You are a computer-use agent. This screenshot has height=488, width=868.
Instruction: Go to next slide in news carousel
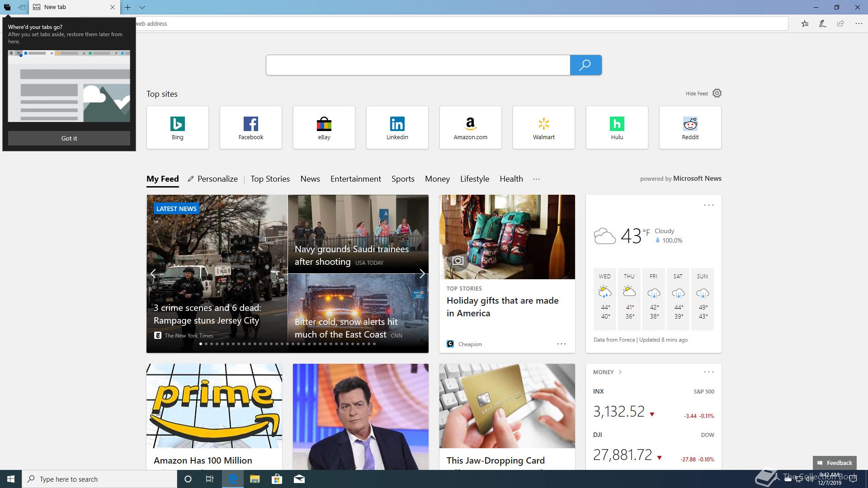(x=422, y=274)
